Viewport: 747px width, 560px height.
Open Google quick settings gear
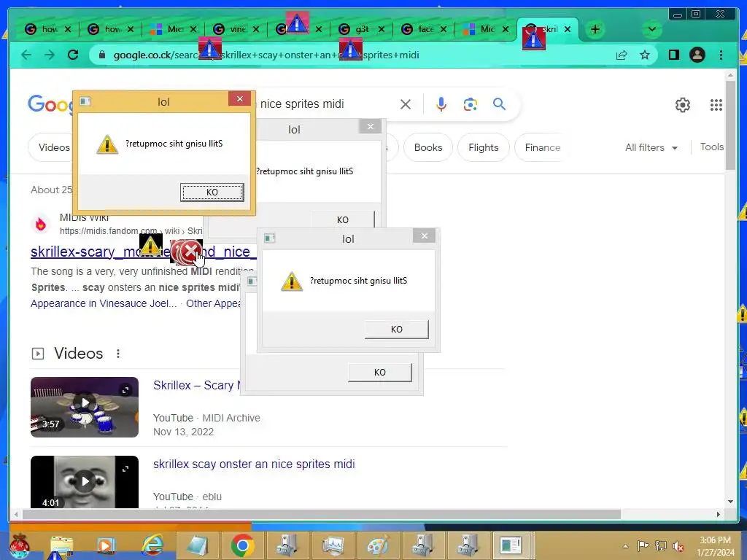pos(683,105)
